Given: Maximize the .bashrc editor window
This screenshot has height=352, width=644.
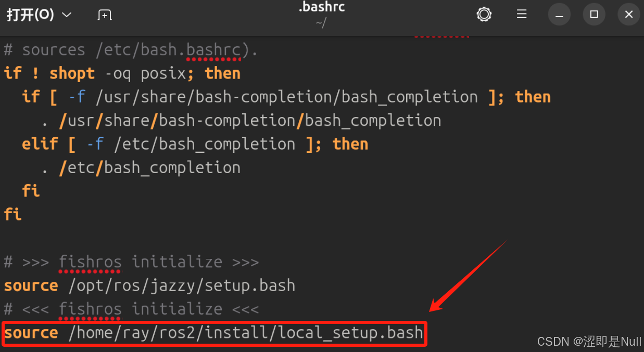Looking at the screenshot, I should coord(594,15).
